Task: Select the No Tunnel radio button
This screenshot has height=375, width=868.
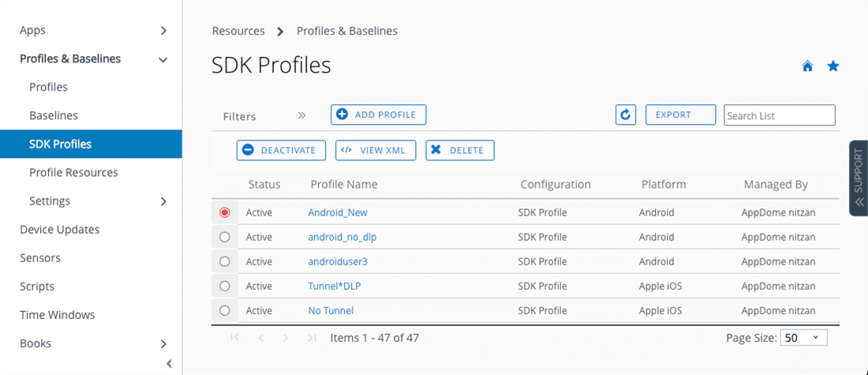Action: 225,310
